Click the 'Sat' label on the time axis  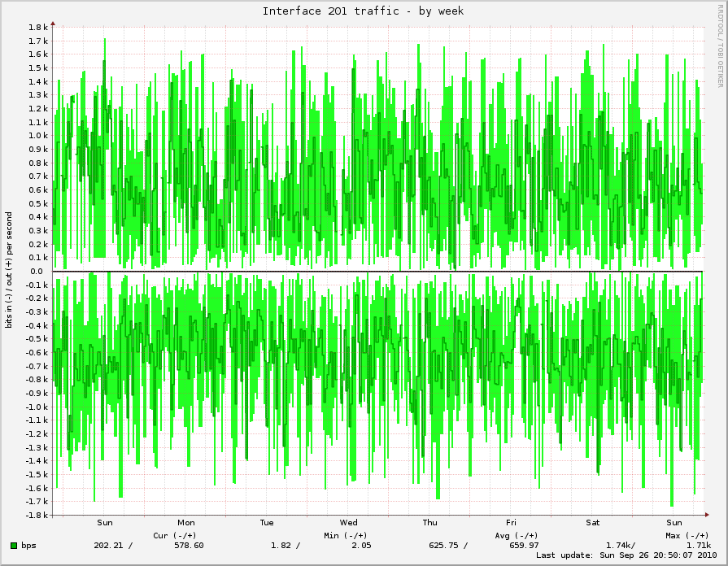(593, 523)
